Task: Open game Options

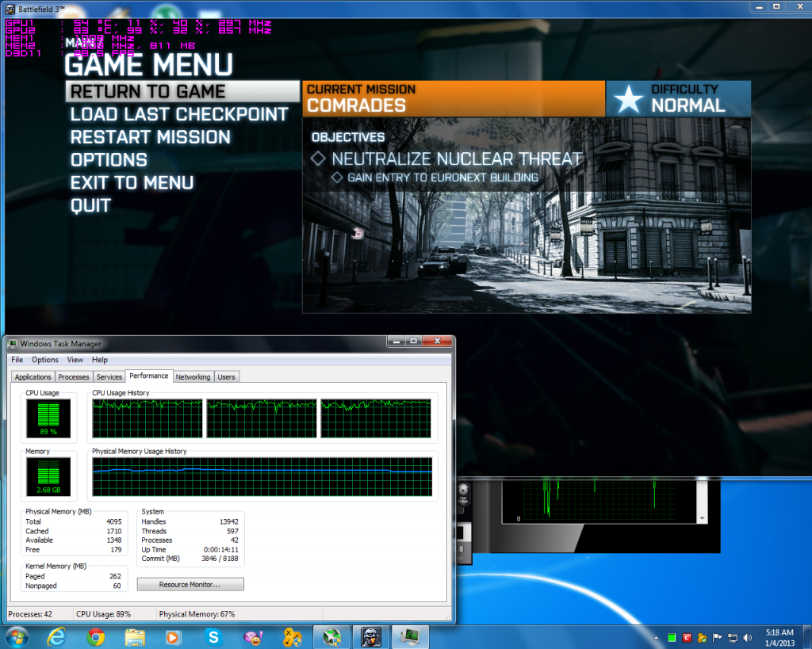Action: (109, 160)
